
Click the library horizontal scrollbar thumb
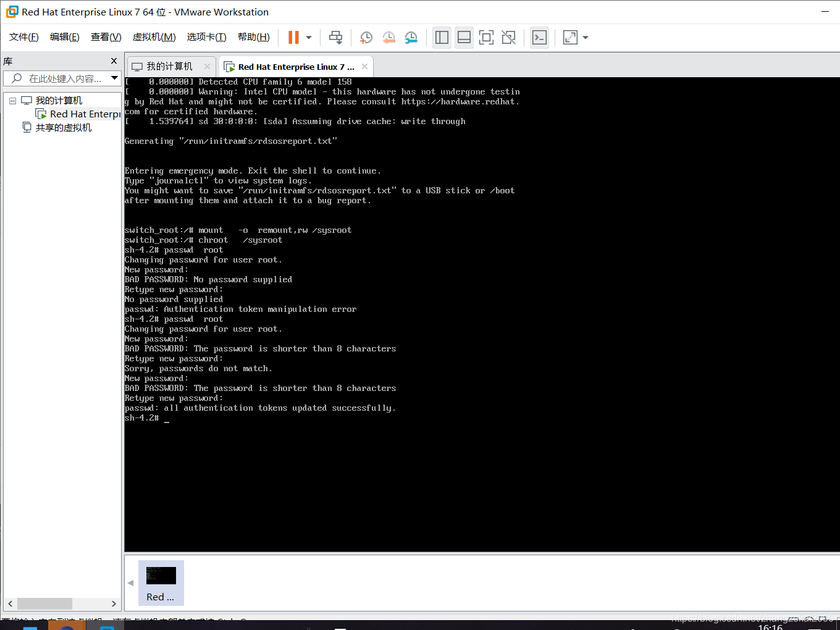[x=44, y=603]
